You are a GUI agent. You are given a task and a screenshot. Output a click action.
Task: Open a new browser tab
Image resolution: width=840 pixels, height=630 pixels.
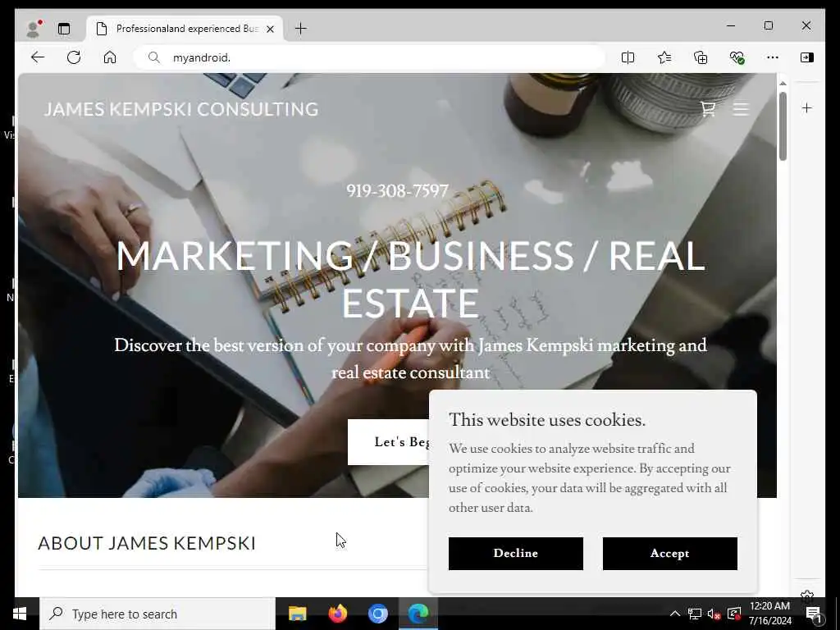(x=301, y=29)
